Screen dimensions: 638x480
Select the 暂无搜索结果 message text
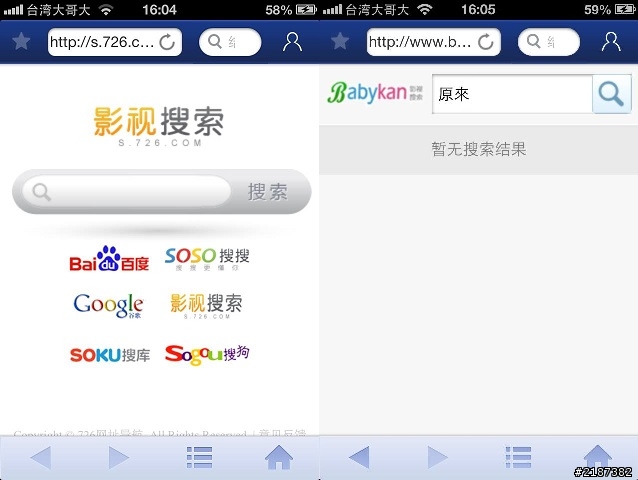point(479,149)
